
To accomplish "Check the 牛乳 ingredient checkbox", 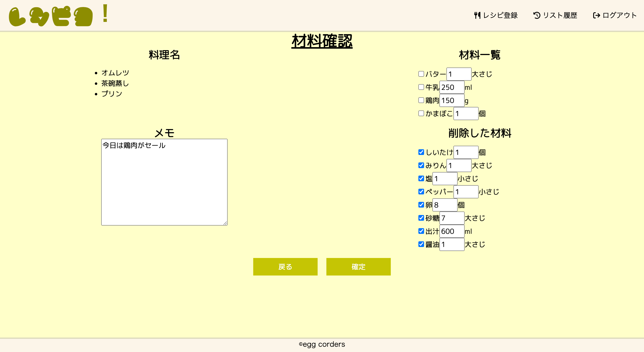I will pos(421,87).
